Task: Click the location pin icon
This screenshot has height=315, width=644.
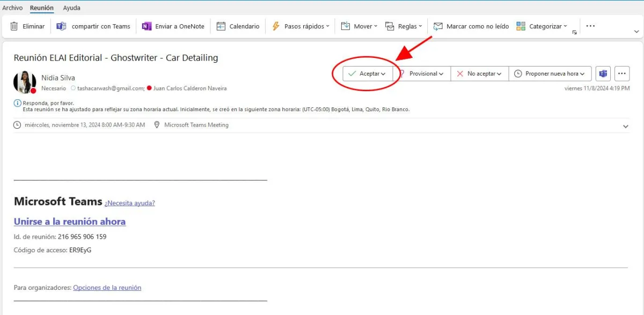Action: tap(157, 125)
